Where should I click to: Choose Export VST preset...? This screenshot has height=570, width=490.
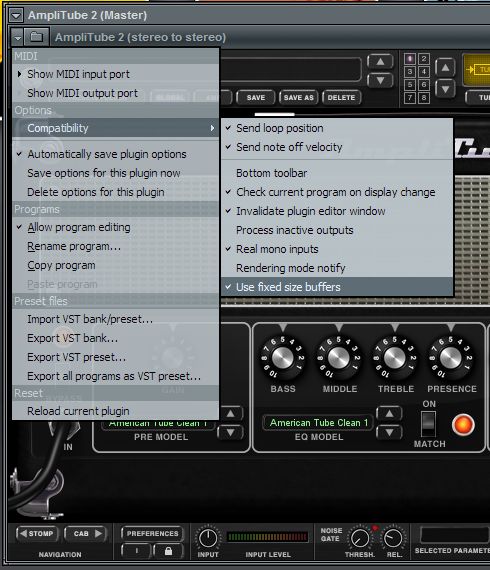tap(116, 357)
